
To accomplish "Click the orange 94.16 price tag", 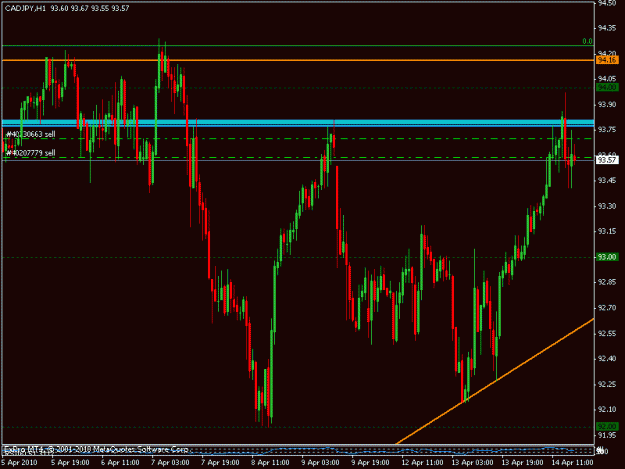I will click(607, 60).
